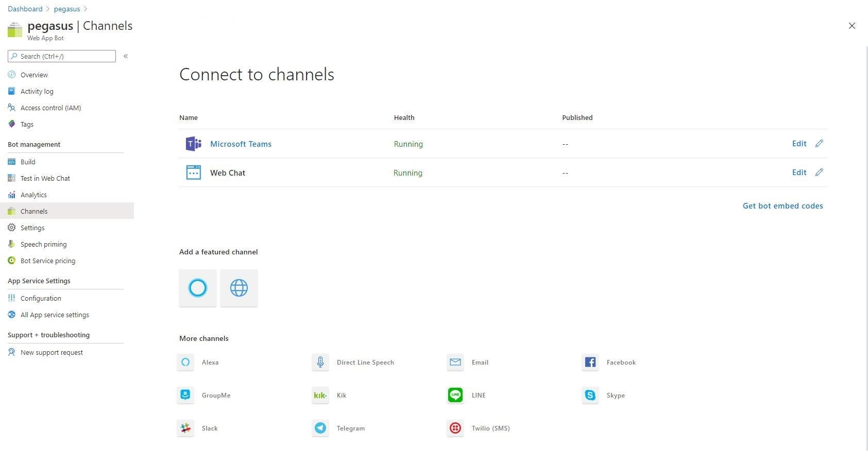The width and height of the screenshot is (868, 465).
Task: Go to pegasus breadcrumb
Action: pos(67,9)
